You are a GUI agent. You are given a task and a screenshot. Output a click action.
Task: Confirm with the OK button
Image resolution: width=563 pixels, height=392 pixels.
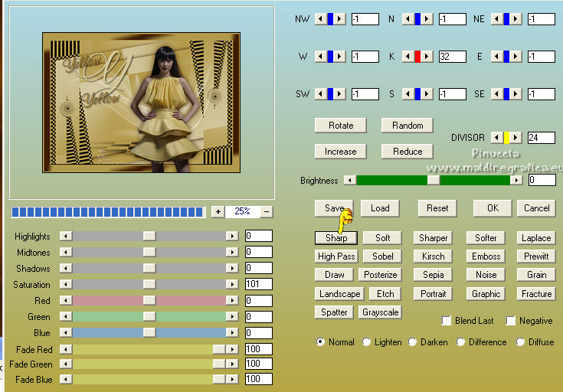coord(493,208)
